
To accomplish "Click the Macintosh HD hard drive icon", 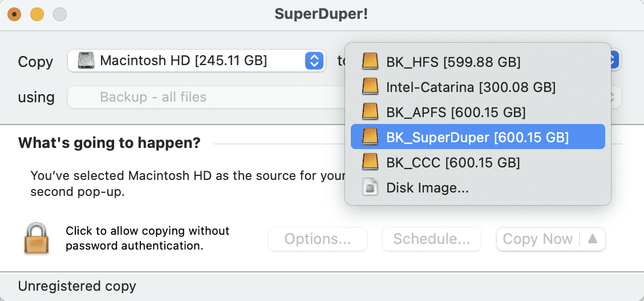I will click(86, 61).
